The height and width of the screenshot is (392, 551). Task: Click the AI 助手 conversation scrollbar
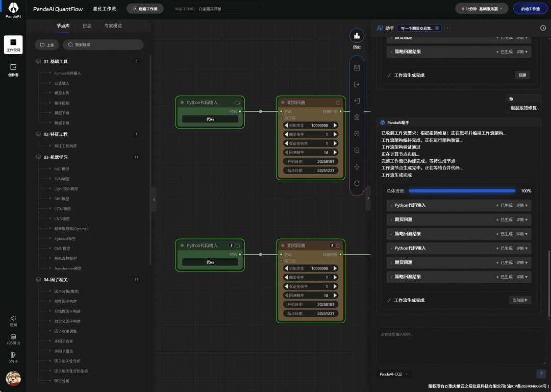click(549, 284)
